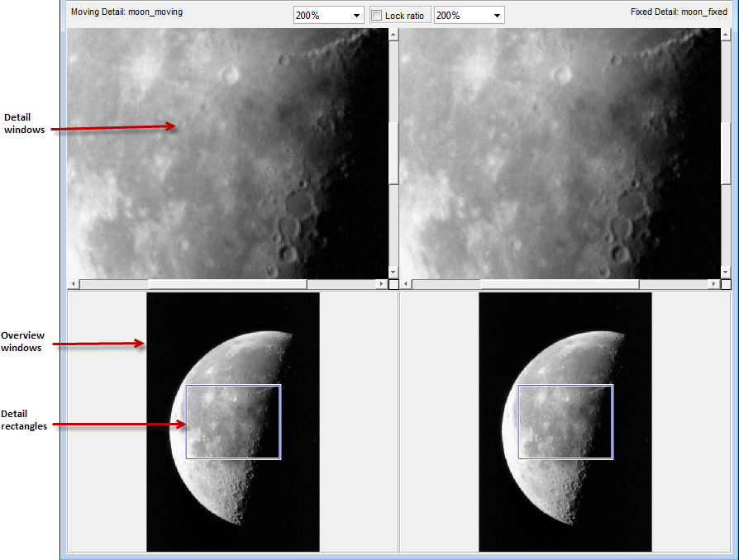Viewport: 739px width, 560px height.
Task: Click scroll down arrow in fixed detail window
Action: 726,273
